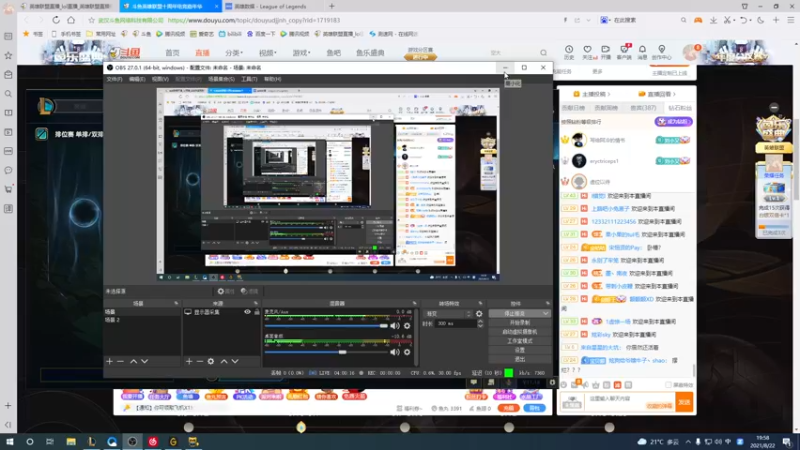
Task: Mute microphone/Aux speaker icon in mixer
Action: (x=395, y=326)
